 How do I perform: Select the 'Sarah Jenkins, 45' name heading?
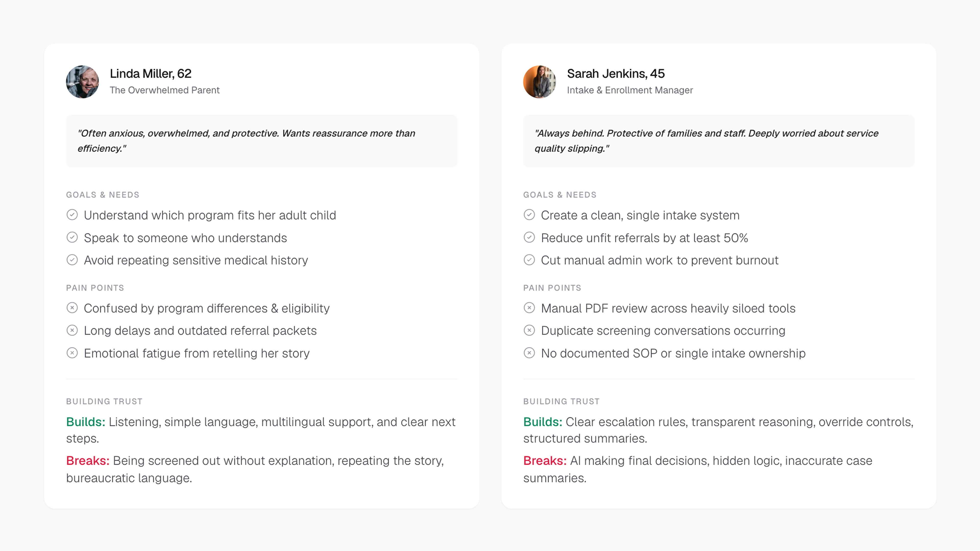[616, 73]
